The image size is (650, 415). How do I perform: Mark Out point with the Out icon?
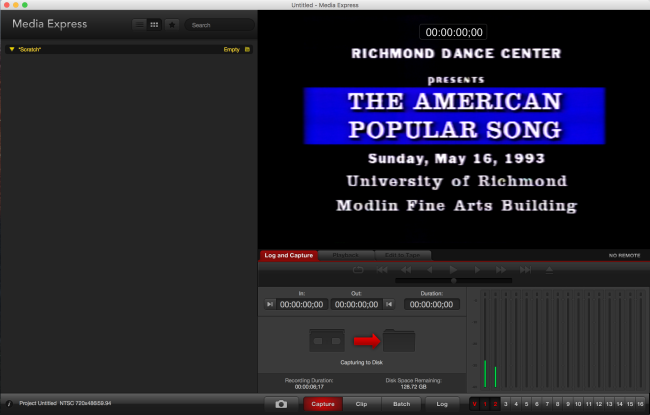tap(389, 304)
